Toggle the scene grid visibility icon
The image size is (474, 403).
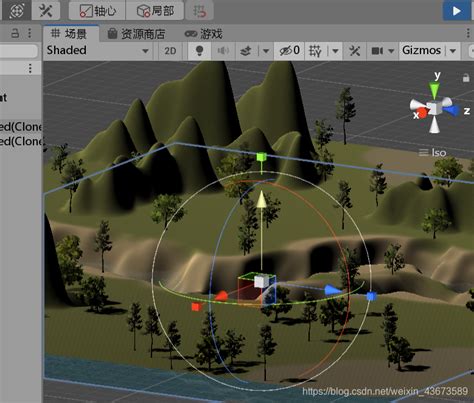315,51
